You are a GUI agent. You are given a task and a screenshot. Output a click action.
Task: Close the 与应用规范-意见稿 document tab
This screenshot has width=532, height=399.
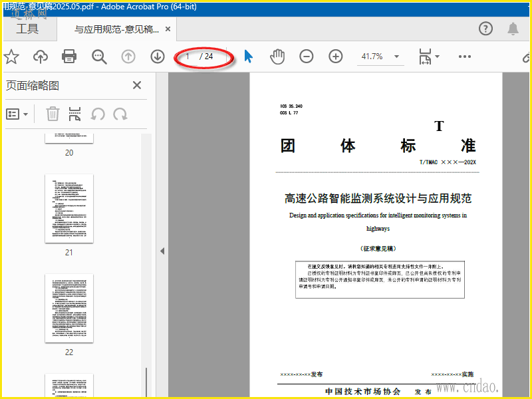[168, 29]
